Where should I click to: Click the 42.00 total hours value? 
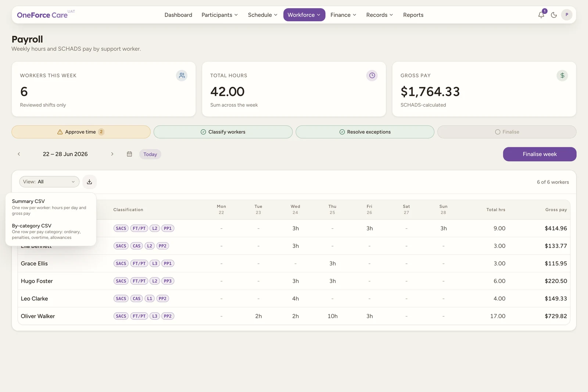(227, 91)
